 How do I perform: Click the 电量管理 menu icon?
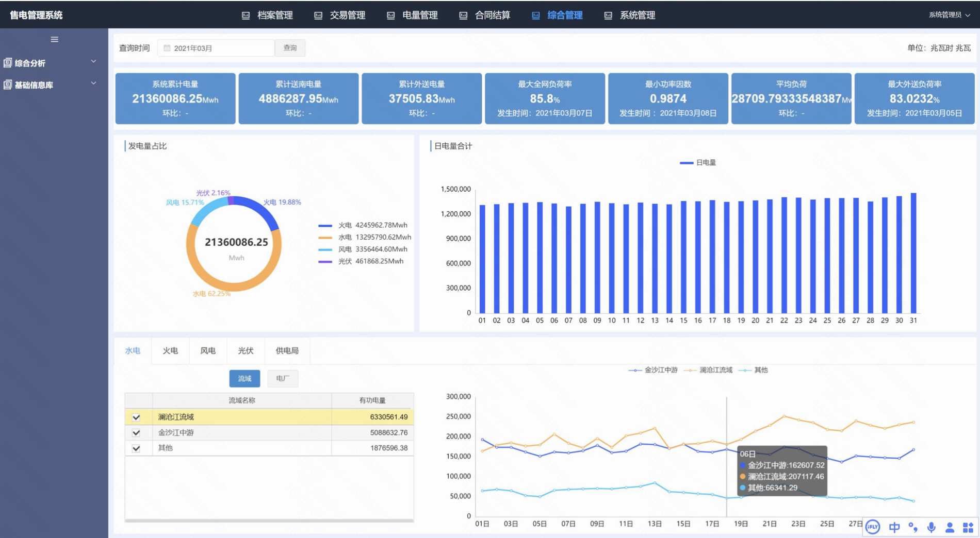pos(391,15)
